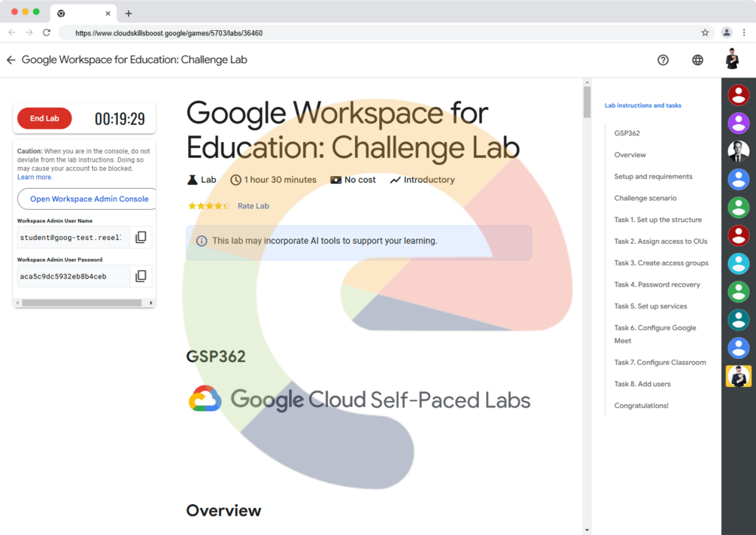
Task: Select the highlighted yellow-framed avatar in the sidebar
Action: tap(738, 375)
